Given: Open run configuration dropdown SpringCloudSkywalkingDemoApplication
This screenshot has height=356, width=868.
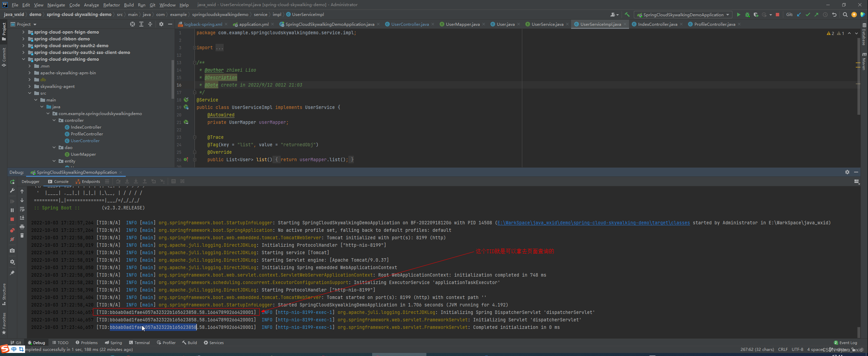Looking at the screenshot, I should click(x=683, y=15).
